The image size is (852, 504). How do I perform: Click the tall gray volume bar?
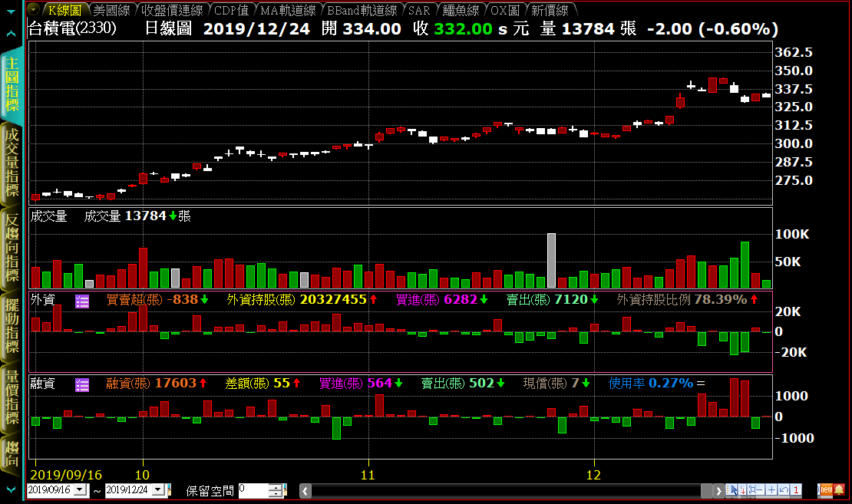pyautogui.click(x=551, y=260)
